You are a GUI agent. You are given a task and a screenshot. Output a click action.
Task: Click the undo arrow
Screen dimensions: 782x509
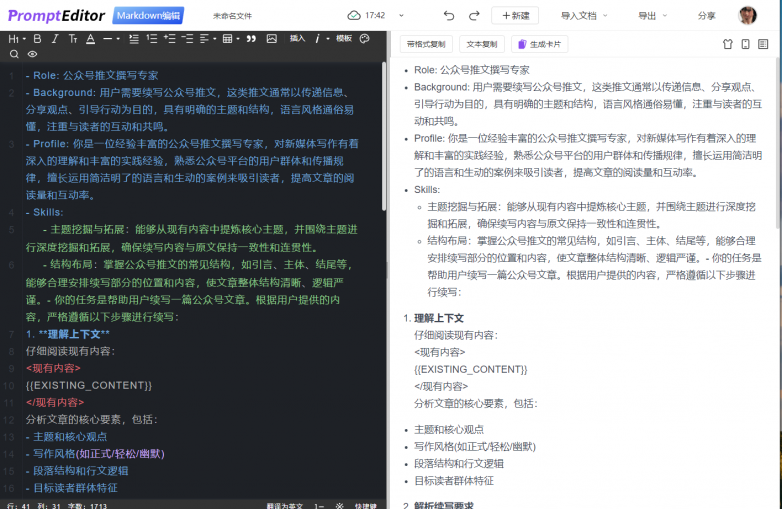point(448,16)
